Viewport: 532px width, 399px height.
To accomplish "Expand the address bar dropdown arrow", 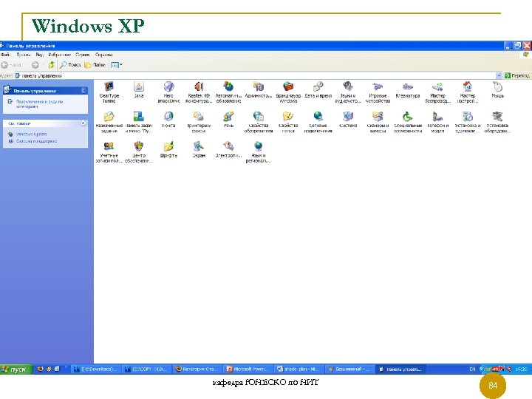I will (x=499, y=75).
